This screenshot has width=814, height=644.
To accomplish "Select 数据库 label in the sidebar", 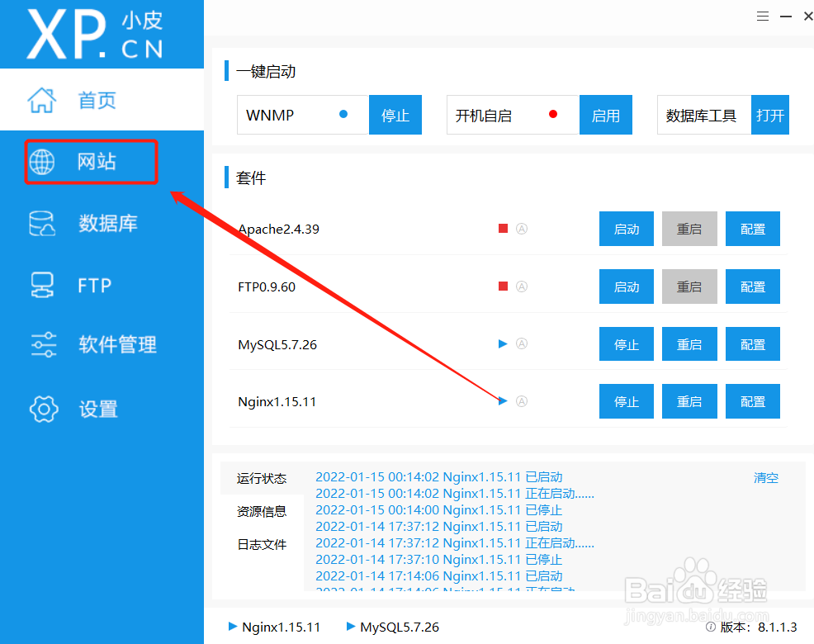I will click(108, 223).
